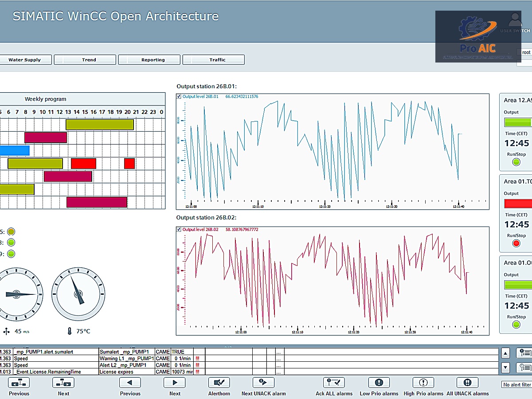Acknowledge the Alerthorn
The width and height of the screenshot is (532, 399).
pos(219,382)
